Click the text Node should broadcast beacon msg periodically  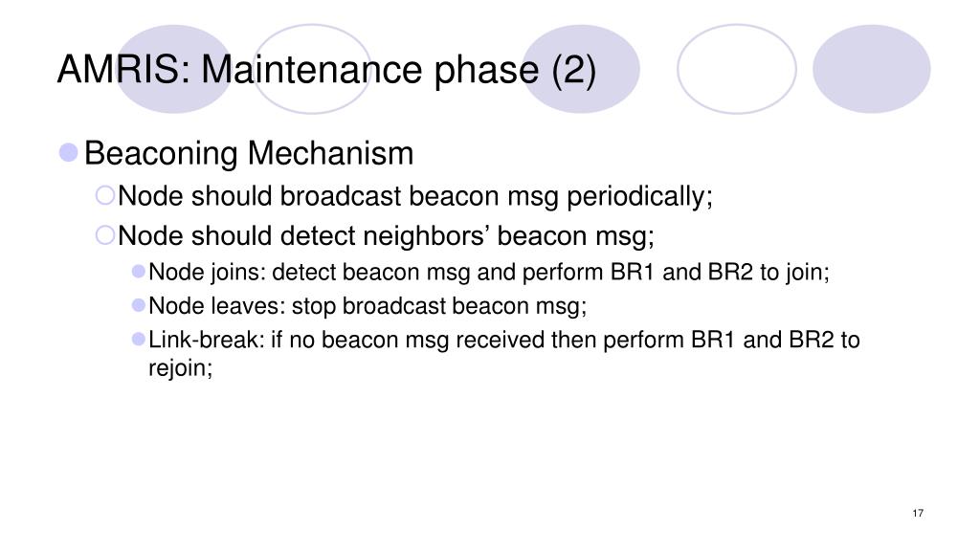pos(415,196)
